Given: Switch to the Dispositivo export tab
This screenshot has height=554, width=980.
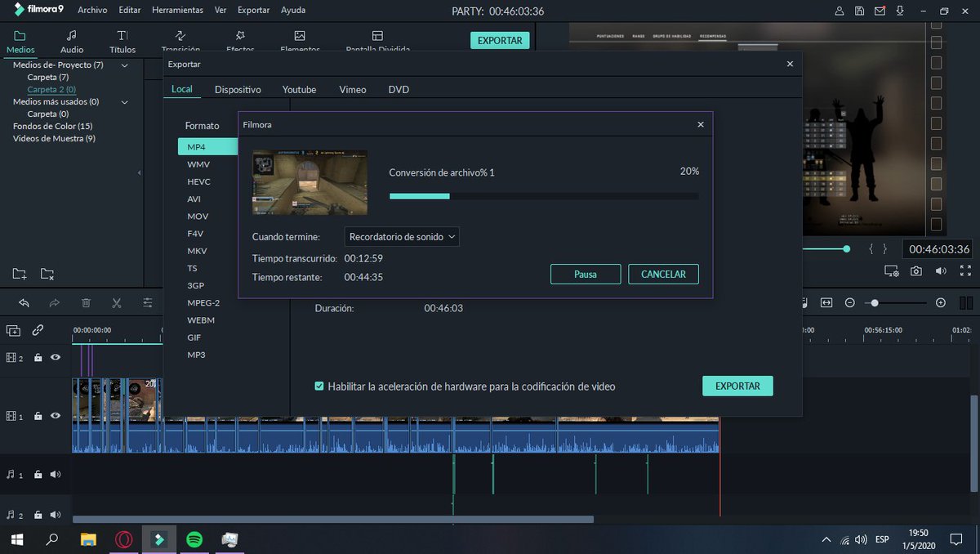Looking at the screenshot, I should pyautogui.click(x=238, y=89).
